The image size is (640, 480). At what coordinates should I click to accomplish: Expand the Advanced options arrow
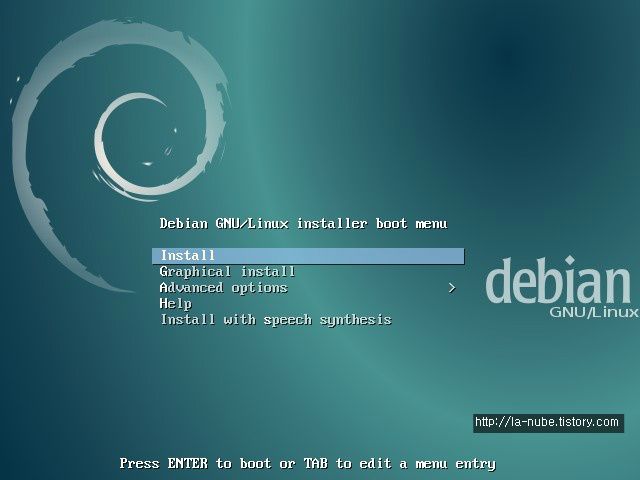tap(452, 288)
